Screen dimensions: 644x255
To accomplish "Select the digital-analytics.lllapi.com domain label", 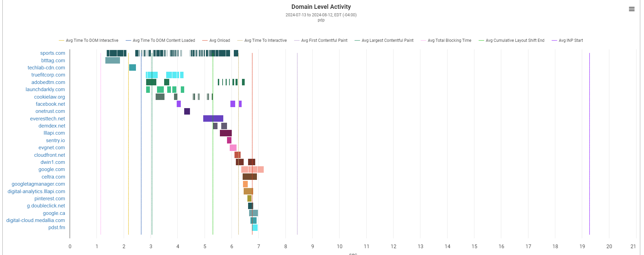I will click(36, 191).
